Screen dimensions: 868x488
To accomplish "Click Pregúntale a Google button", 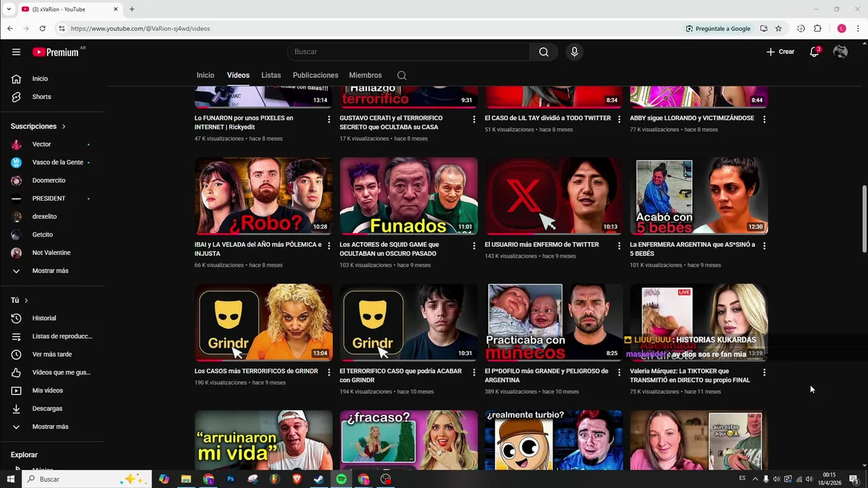I will [718, 28].
